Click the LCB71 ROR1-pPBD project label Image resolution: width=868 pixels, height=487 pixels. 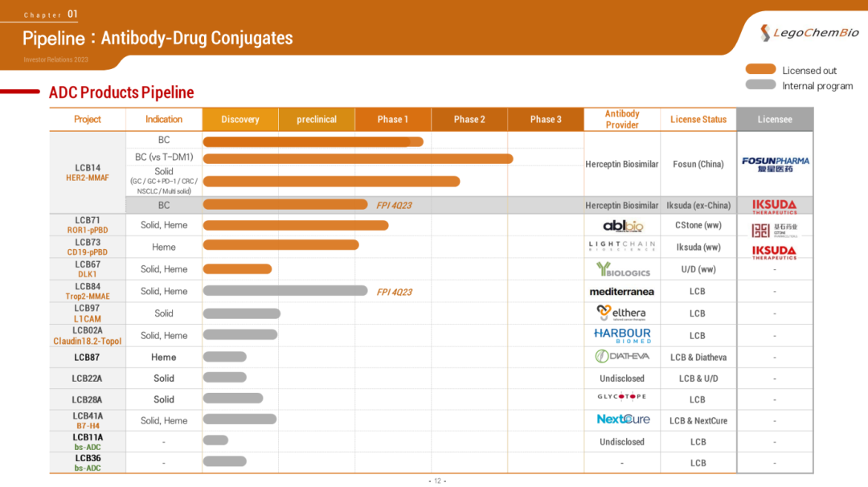88,225
